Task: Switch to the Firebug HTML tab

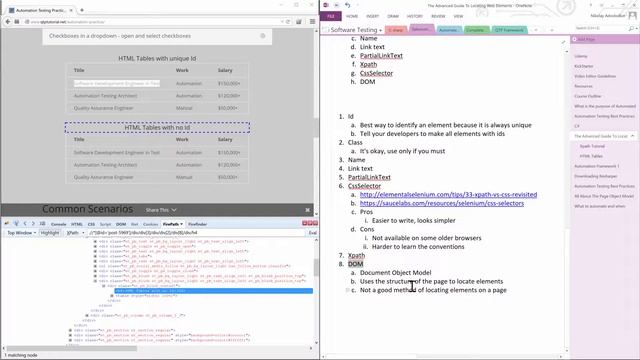Action: 77,224
